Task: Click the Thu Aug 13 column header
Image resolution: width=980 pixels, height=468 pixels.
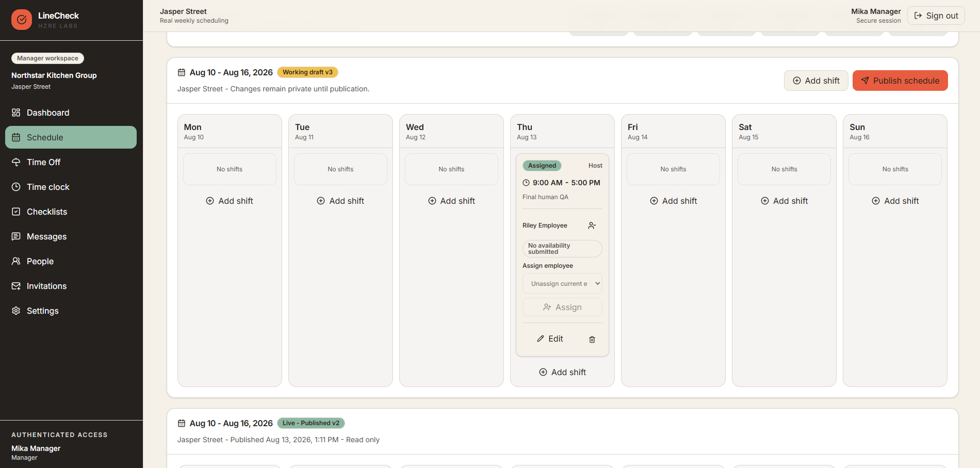Action: pyautogui.click(x=562, y=132)
